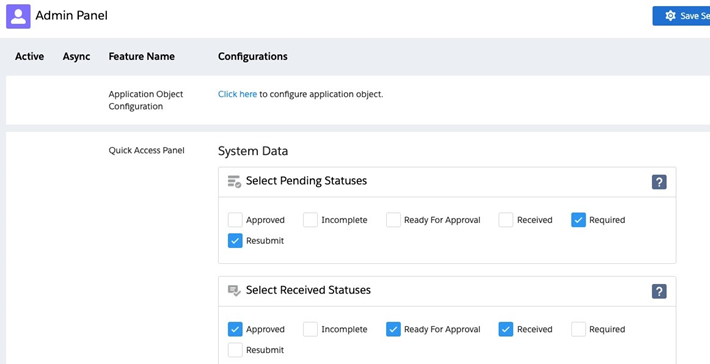Click the Save Settings button
Screen dimensions: 710x364
pos(681,16)
